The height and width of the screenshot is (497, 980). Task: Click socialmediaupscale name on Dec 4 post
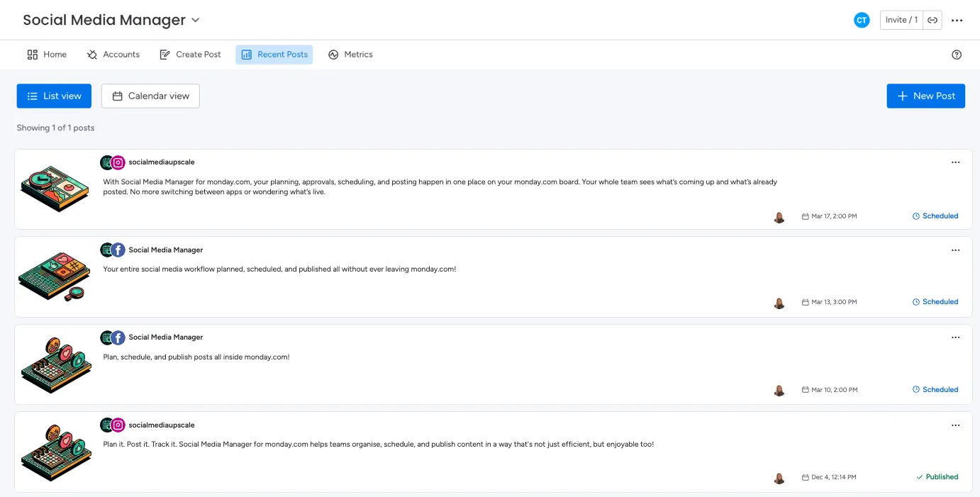pyautogui.click(x=162, y=425)
